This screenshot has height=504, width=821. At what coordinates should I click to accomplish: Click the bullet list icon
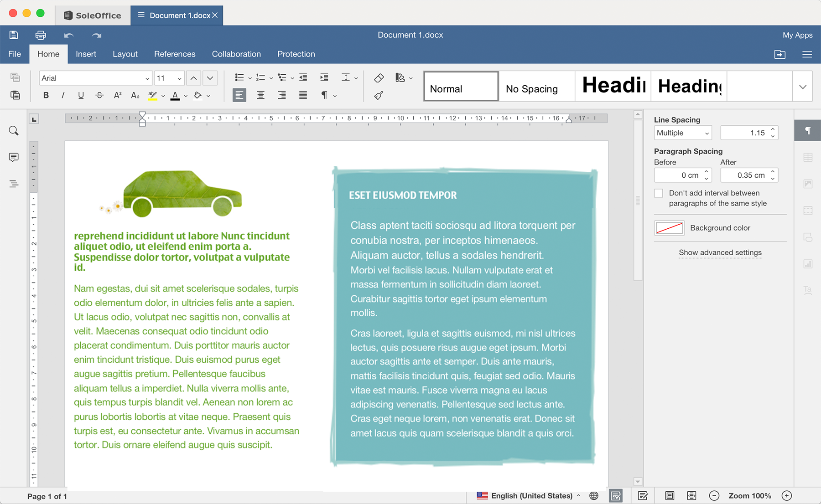(x=239, y=77)
